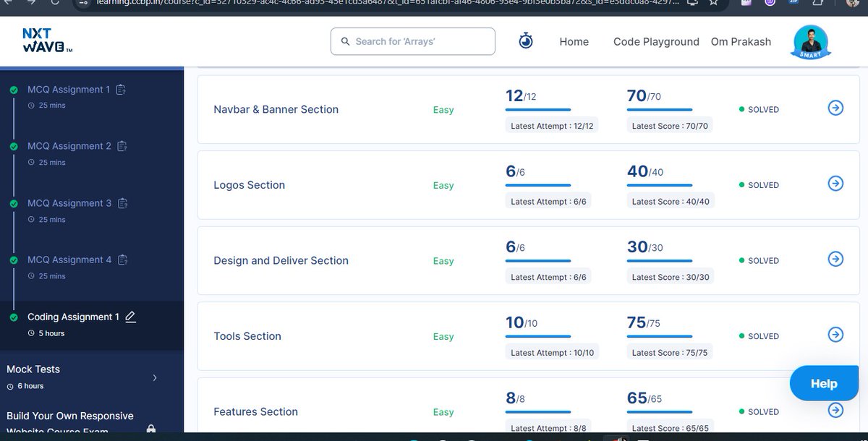Click Latest Score : 70/70 label
Image resolution: width=868 pixels, height=441 pixels.
670,126
